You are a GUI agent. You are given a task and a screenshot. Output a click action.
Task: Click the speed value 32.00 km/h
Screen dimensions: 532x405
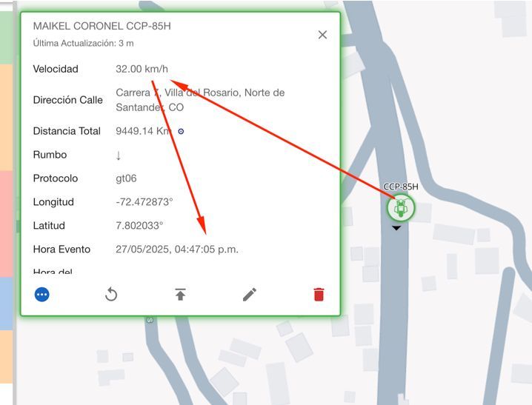point(142,69)
